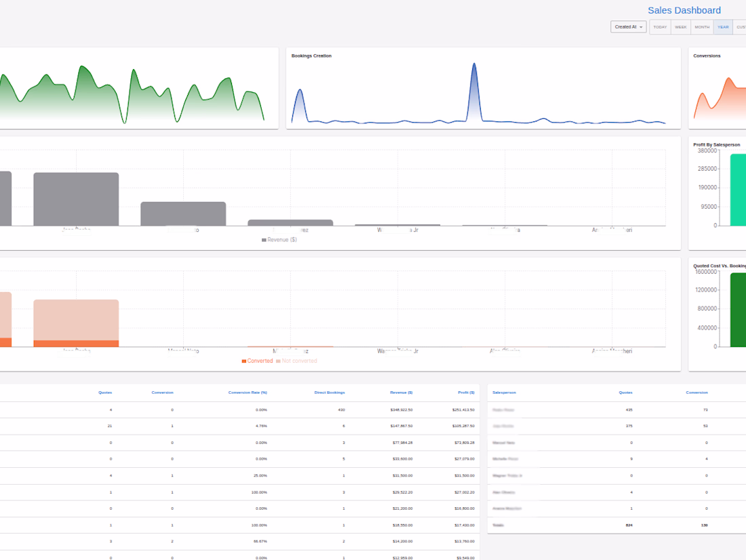The width and height of the screenshot is (746, 560).
Task: Click the Sales Dashboard title
Action: coord(684,10)
